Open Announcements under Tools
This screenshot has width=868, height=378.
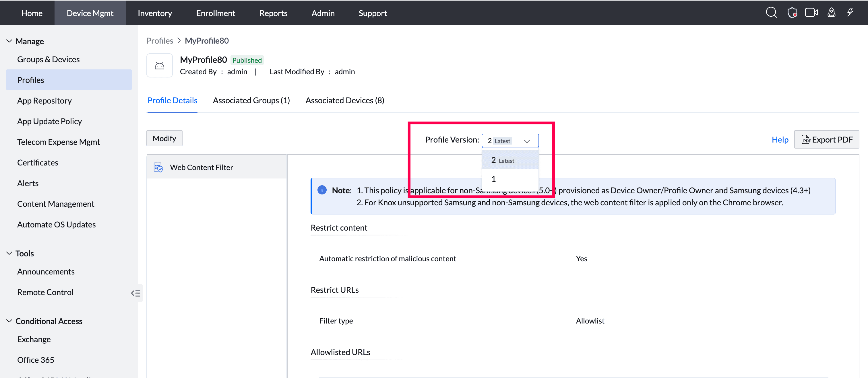46,272
